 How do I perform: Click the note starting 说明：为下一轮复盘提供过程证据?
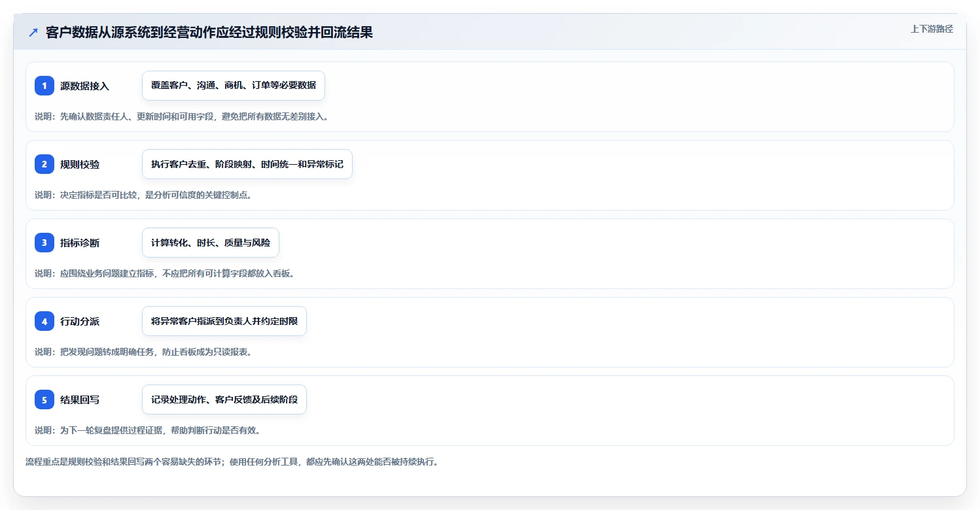(148, 430)
